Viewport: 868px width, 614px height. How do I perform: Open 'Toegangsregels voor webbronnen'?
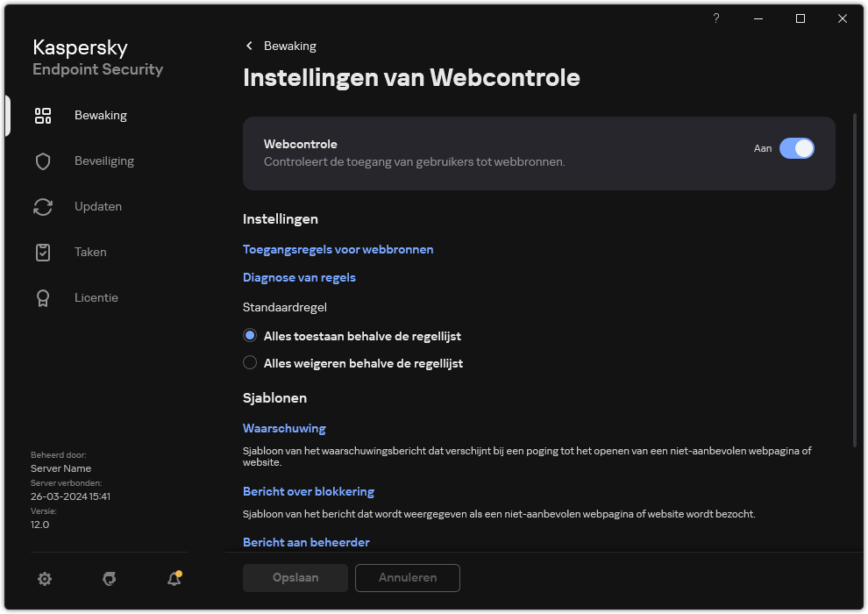[x=338, y=249]
